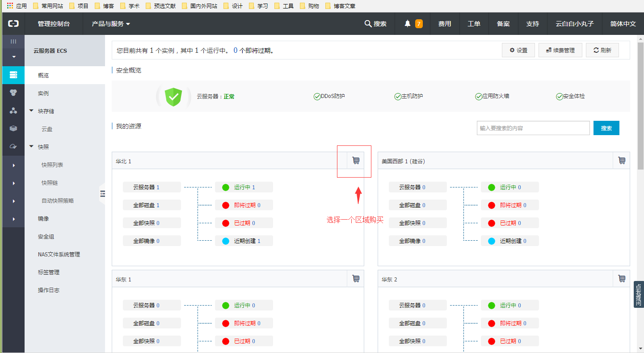Open the 工单 menu
Screen dimensions: 644x353
(x=474, y=24)
